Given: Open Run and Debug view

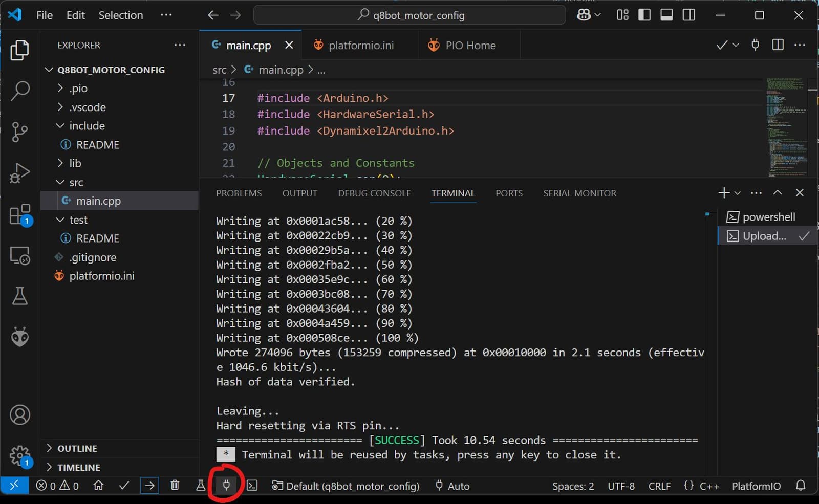Looking at the screenshot, I should [x=20, y=173].
